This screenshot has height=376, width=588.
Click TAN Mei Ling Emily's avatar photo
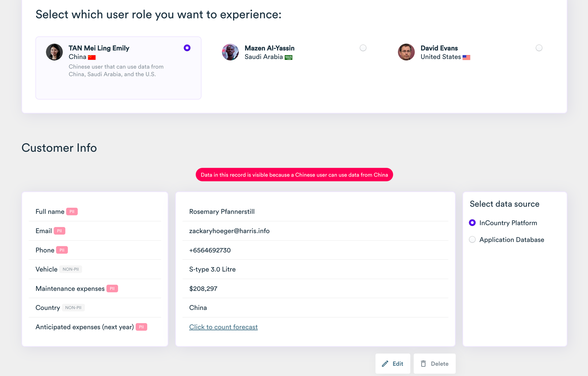click(54, 52)
